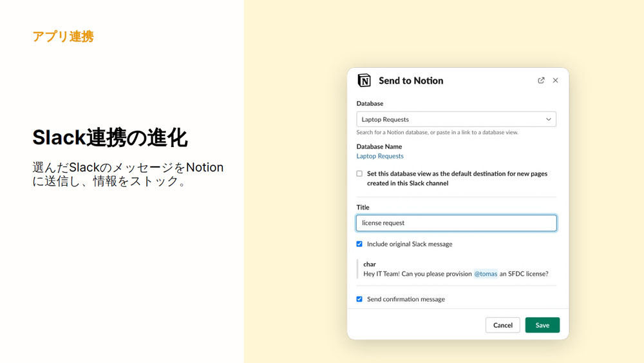Click the 'char' sender name
The image size is (644, 363).
tap(370, 264)
